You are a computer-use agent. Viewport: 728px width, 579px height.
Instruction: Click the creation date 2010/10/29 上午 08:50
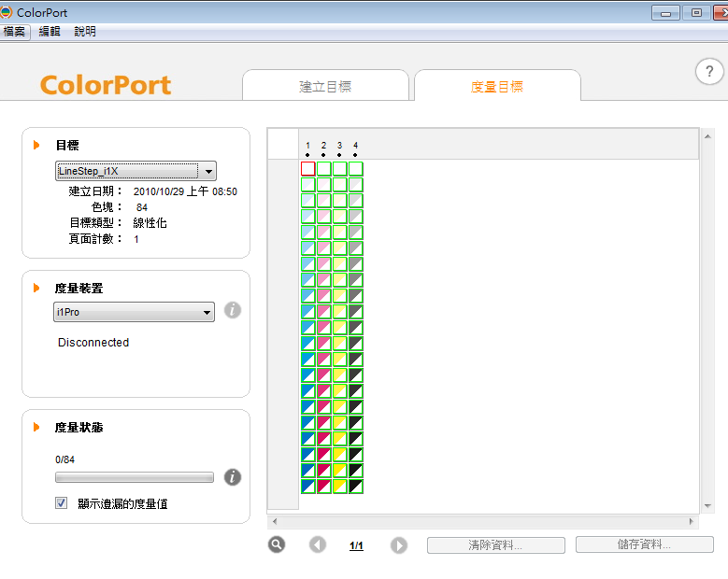[185, 191]
